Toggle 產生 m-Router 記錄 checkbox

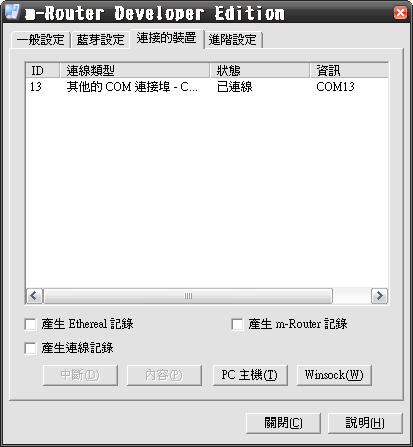click(x=237, y=324)
